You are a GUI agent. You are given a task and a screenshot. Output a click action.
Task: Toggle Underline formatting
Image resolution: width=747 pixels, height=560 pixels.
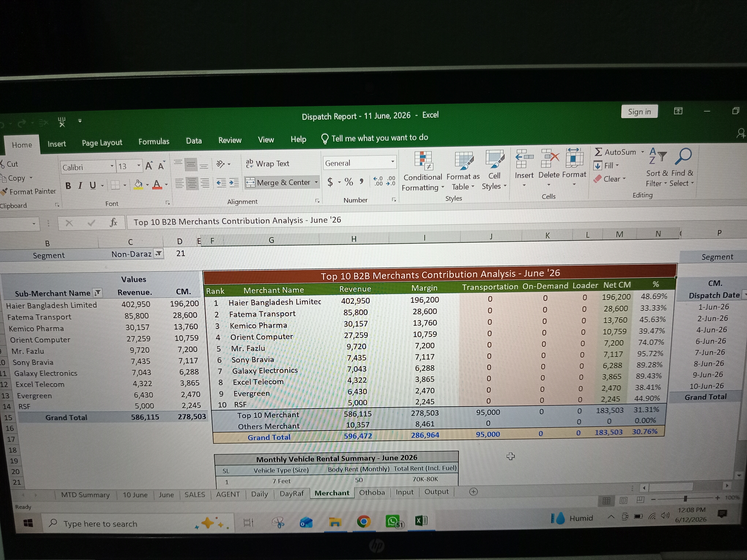pyautogui.click(x=93, y=185)
